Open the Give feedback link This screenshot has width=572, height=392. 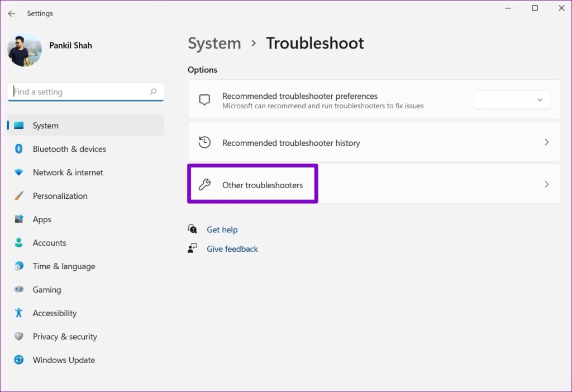[x=232, y=248]
